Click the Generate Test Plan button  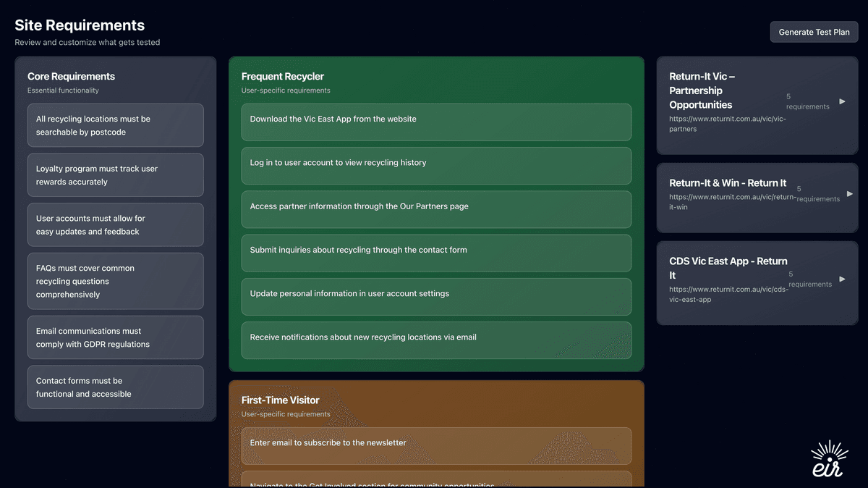[813, 32]
